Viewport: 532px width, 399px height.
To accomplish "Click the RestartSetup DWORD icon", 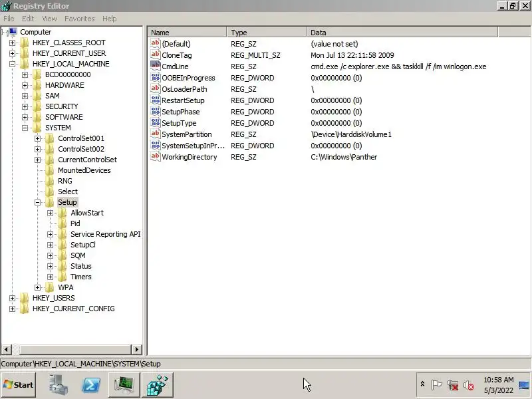I will coord(156,100).
